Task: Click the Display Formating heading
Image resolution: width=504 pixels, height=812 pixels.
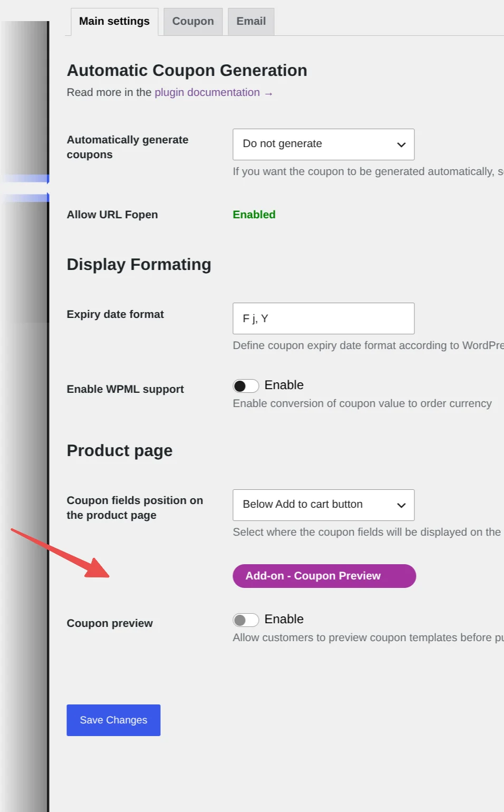Action: [139, 264]
